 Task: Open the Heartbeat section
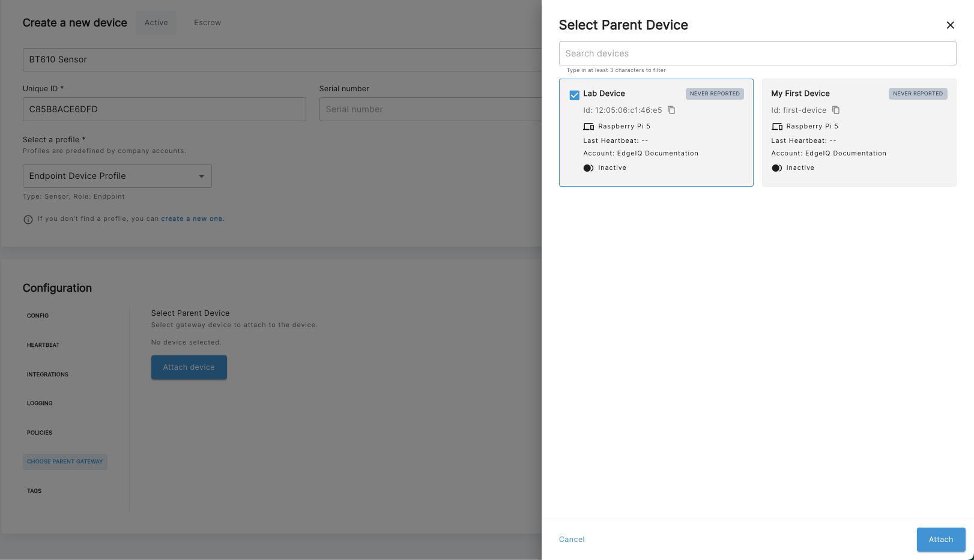pos(43,345)
